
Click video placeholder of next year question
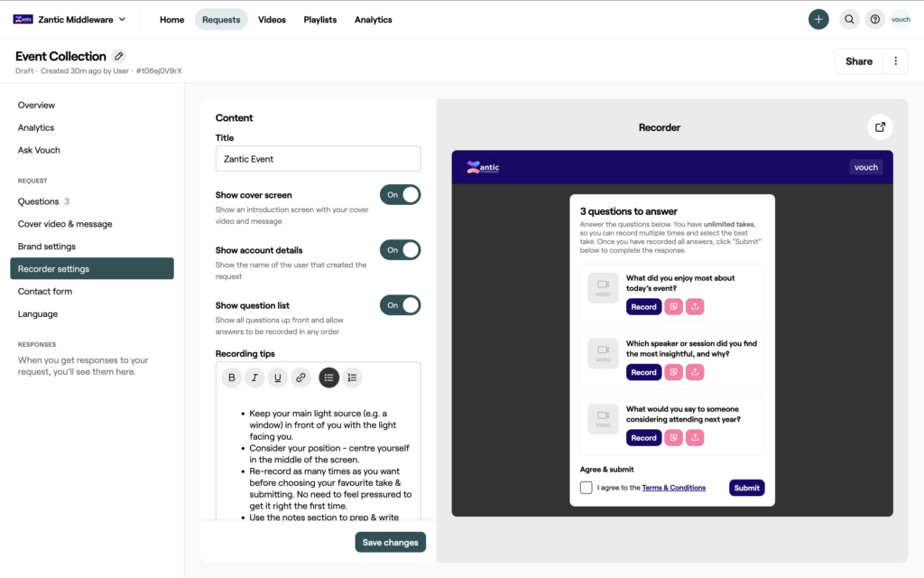603,419
